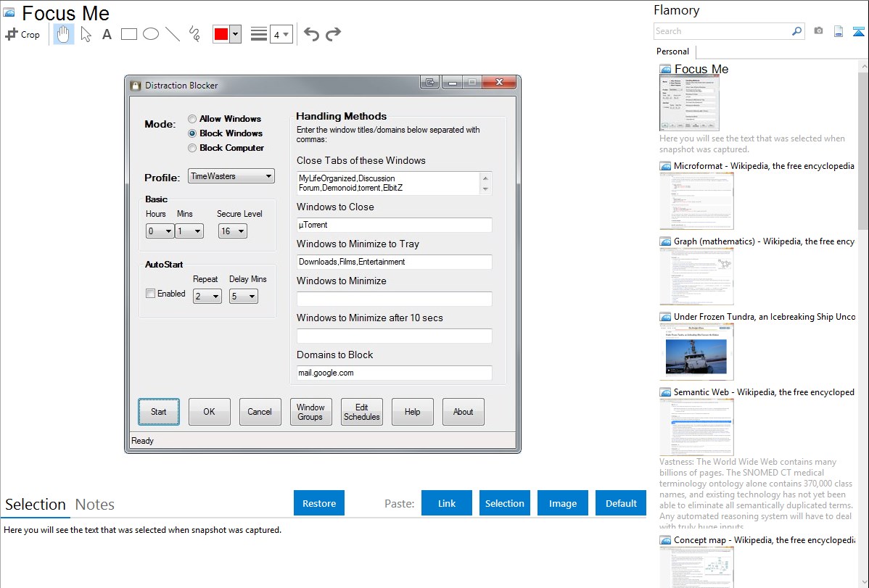869x588 pixels.
Task: Open the line thickness dropdown
Action: [281, 34]
